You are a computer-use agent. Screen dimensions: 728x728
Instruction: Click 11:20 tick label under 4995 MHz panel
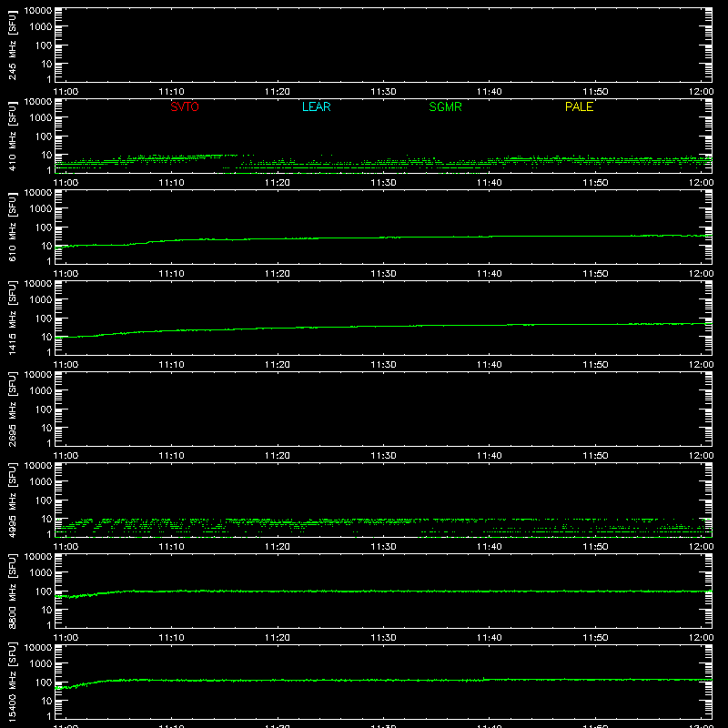coord(278,547)
